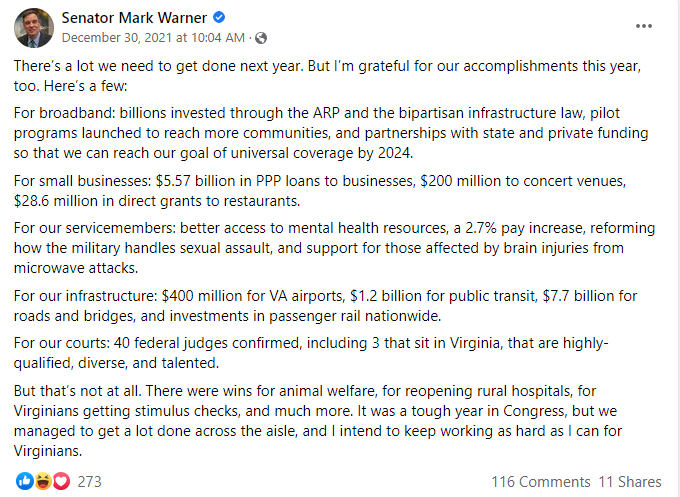Click the public globe audience icon
Viewport: 680px width, 497px height.
click(x=262, y=38)
